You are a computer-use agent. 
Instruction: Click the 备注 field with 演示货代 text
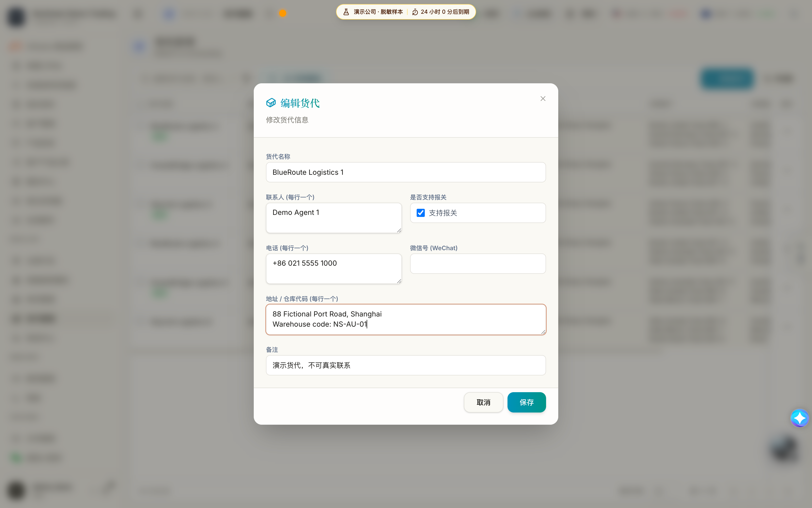(406, 365)
